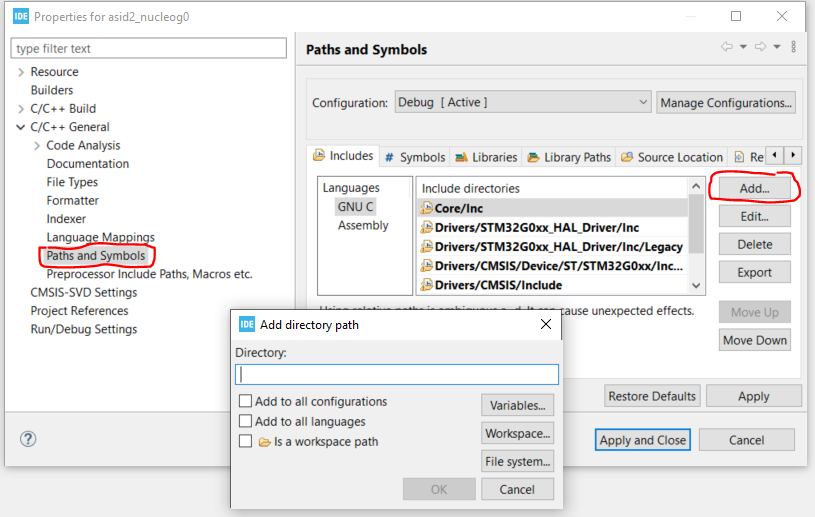Screen dimensions: 815x517
Task: Select Language Mappings in the tree
Action: (x=100, y=237)
